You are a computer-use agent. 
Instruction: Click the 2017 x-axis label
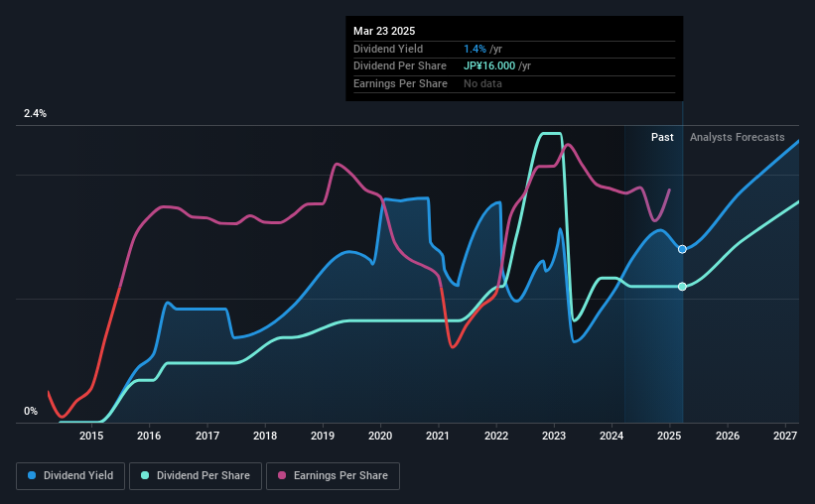coord(206,436)
